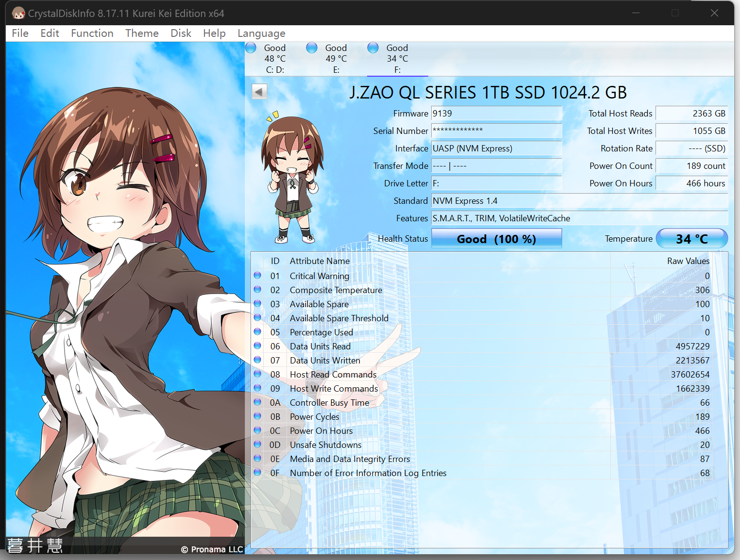740x560 pixels.
Task: Select the C: D: drive status orb
Action: point(251,48)
